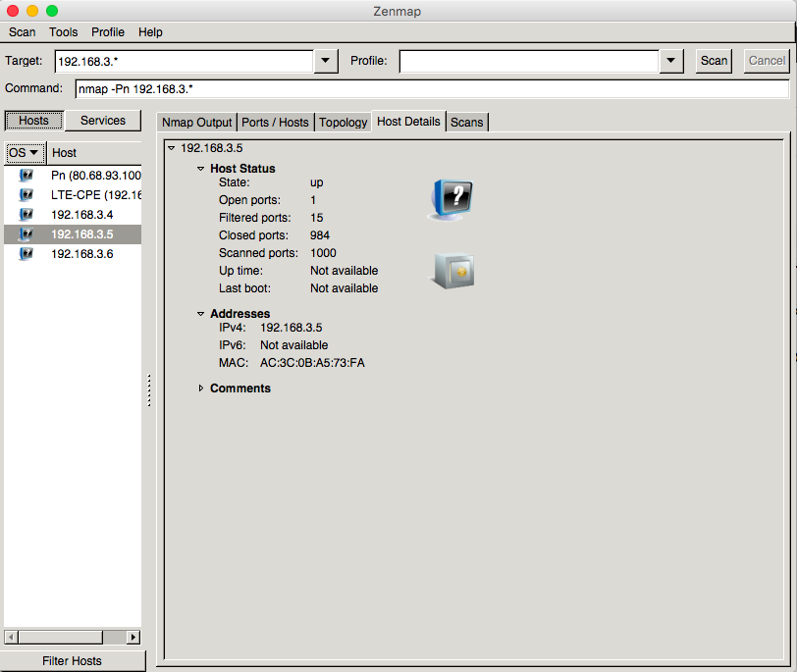Click the MAC address AC:3C:0B:A5:73:FA

312,363
